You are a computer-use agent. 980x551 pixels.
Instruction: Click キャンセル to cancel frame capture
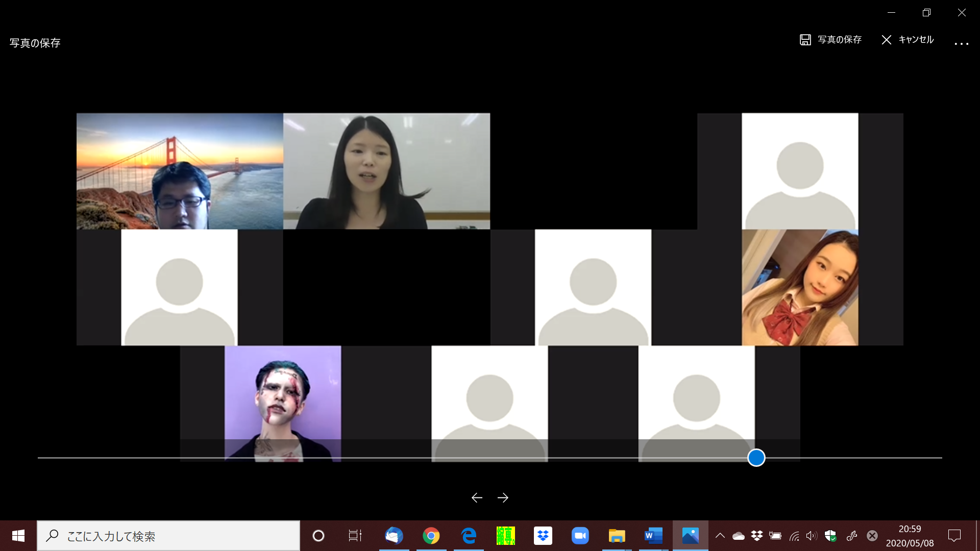pos(908,40)
